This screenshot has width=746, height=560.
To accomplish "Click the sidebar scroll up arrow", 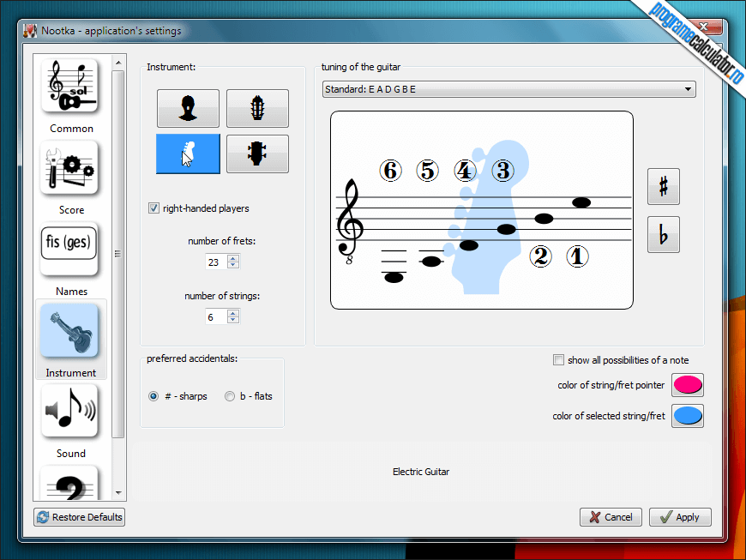I will (118, 63).
